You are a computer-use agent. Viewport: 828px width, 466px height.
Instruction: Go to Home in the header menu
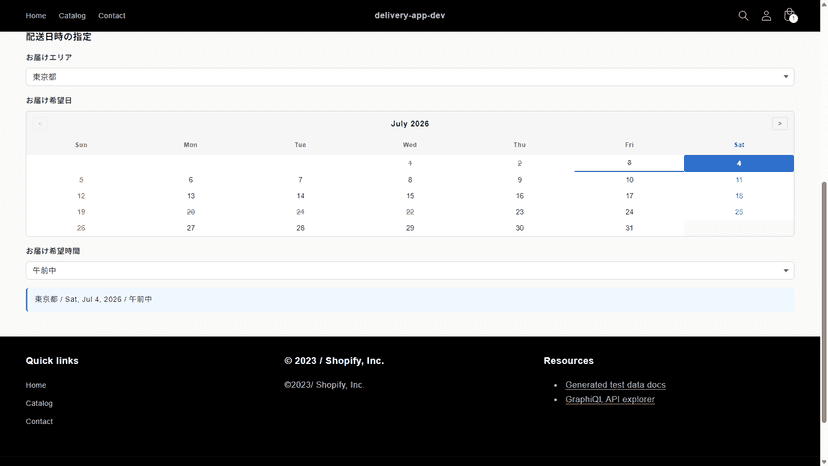pyautogui.click(x=36, y=16)
